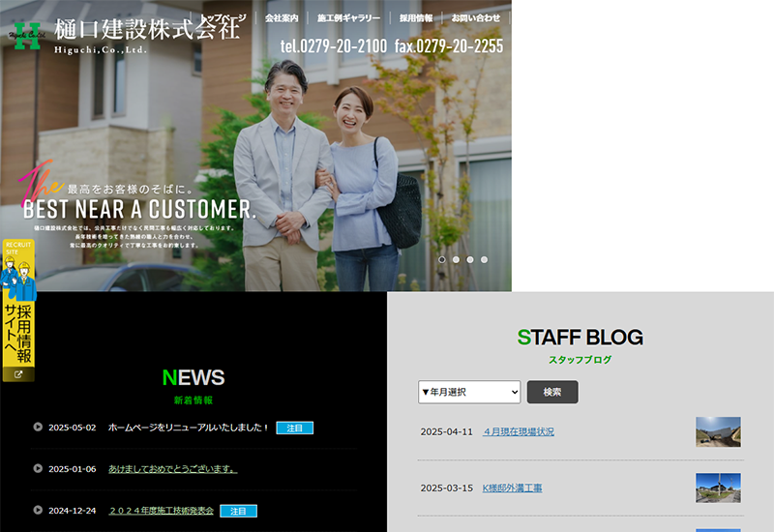
Task: Select the first slideshow dot
Action: [x=442, y=259]
